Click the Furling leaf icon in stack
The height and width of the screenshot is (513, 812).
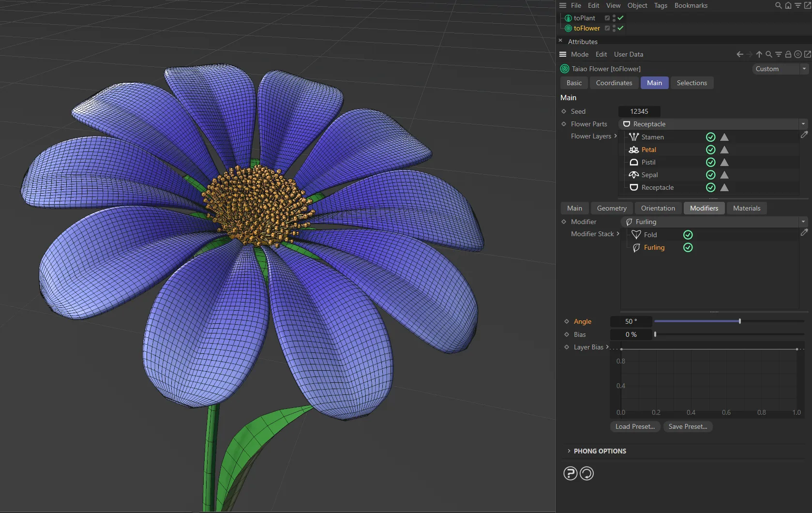637,247
